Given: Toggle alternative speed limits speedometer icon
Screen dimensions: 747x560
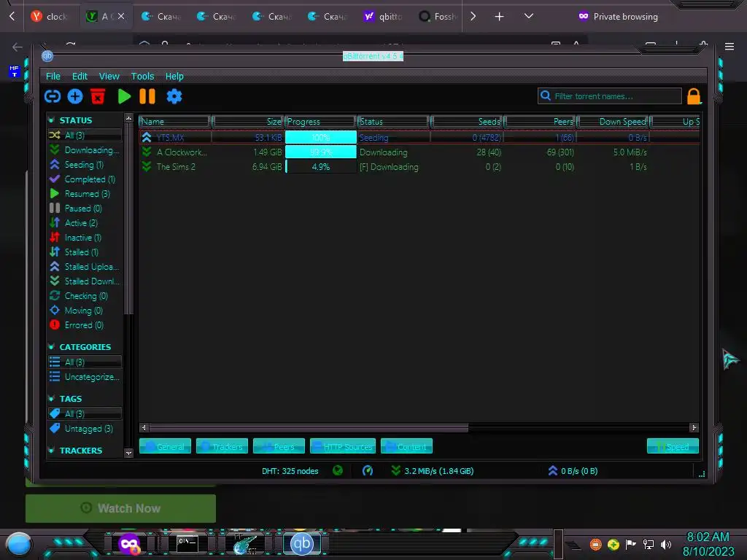Looking at the screenshot, I should pos(368,470).
